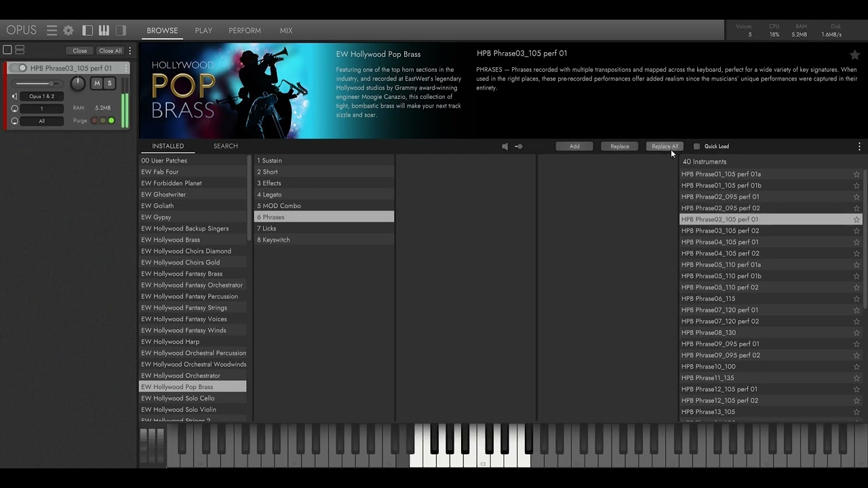Open HPB Phrase03_105 perf 01 instrument options dots
868x488 pixels.
point(125,68)
